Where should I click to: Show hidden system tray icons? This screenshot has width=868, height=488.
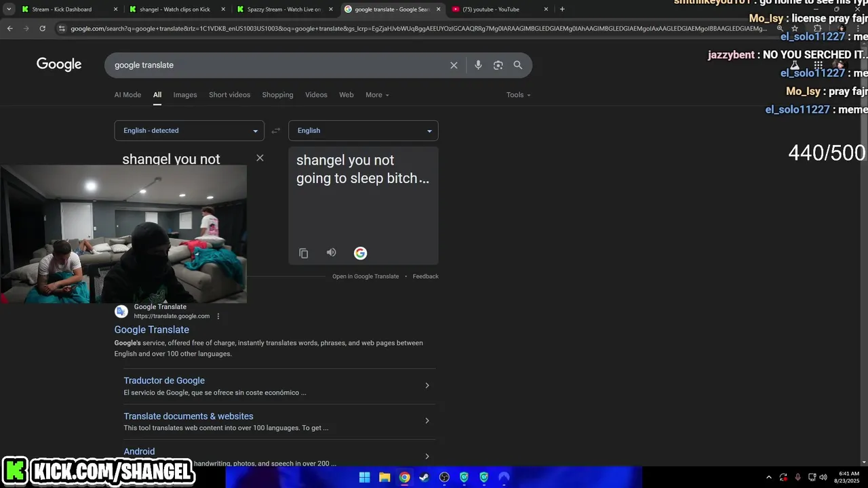tap(768, 477)
